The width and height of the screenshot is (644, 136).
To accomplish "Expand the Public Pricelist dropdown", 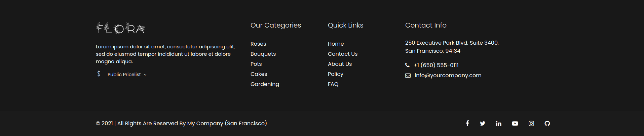I will pyautogui.click(x=127, y=75).
